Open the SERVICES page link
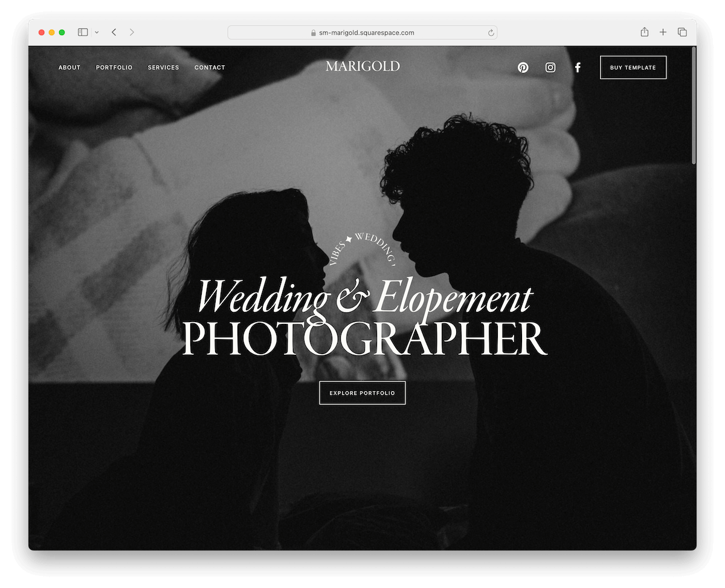Screen dimensions: 725x588 coord(163,67)
